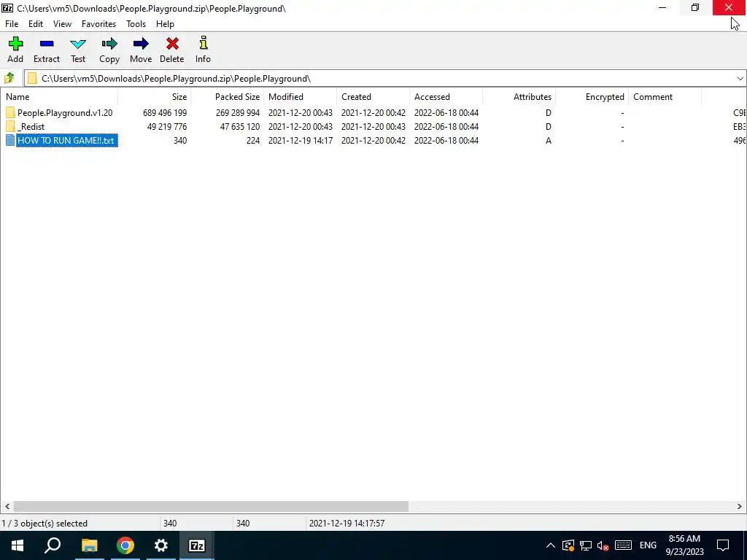This screenshot has height=560, width=747.
Task: Open taskbar Search
Action: (53, 545)
